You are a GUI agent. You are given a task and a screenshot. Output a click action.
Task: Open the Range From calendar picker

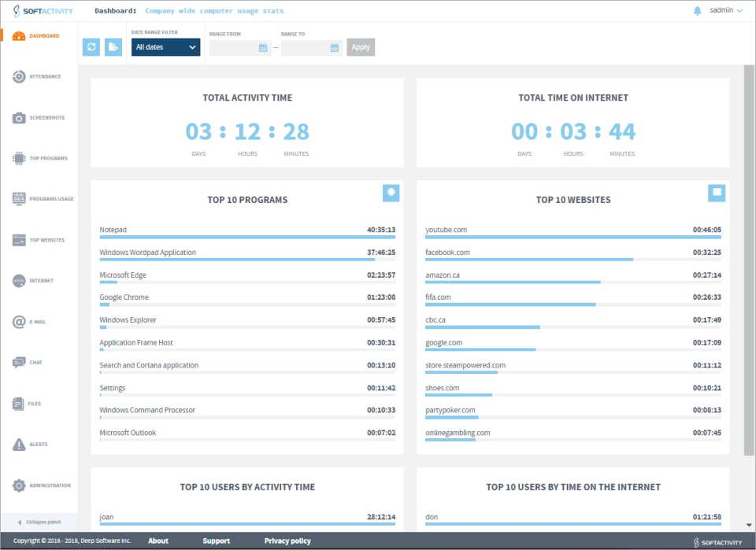tap(261, 47)
